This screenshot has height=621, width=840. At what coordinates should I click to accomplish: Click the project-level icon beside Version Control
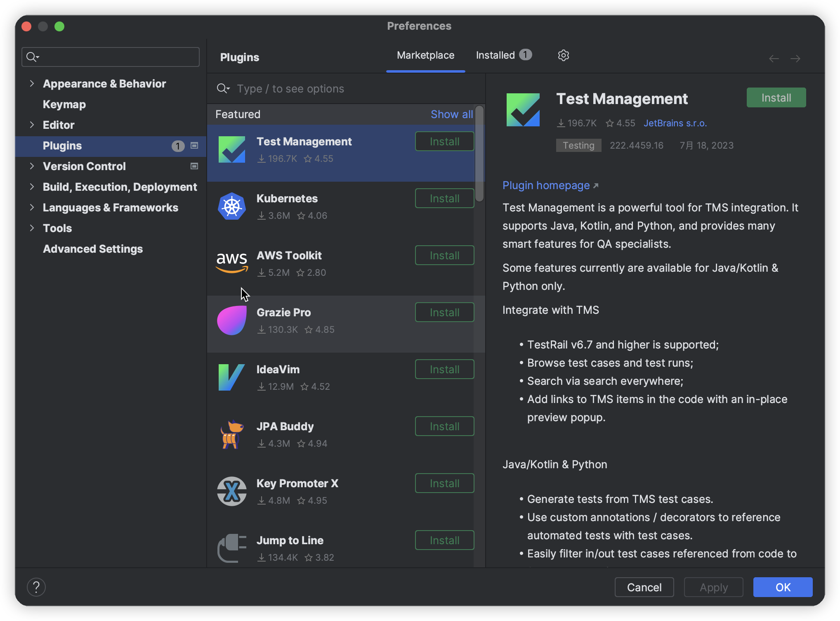[194, 166]
